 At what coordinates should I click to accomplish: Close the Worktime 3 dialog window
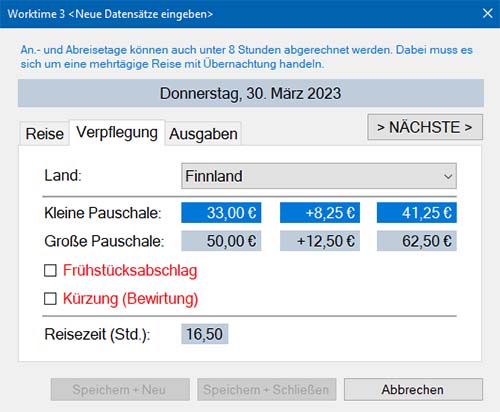(488, 14)
